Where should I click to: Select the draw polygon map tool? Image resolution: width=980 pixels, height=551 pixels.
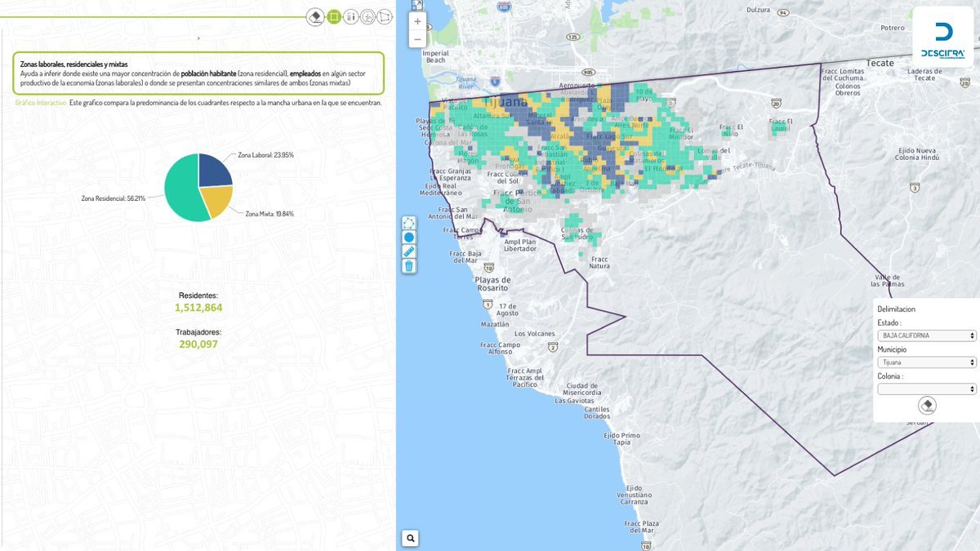pos(409,223)
